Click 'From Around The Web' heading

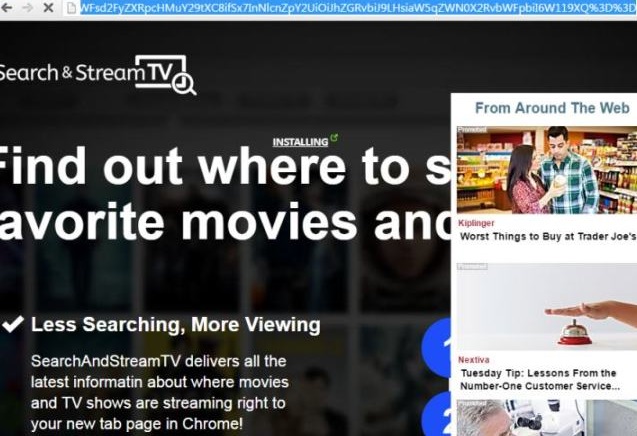point(552,108)
